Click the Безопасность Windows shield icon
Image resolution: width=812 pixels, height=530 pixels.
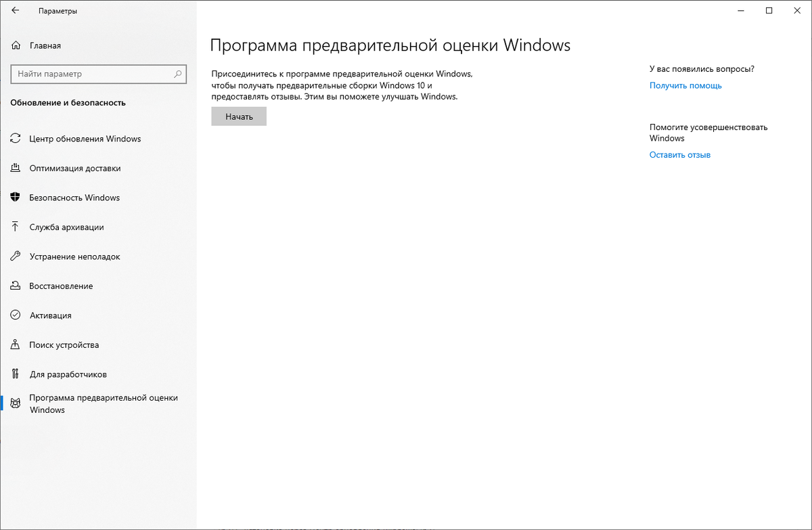[16, 198]
